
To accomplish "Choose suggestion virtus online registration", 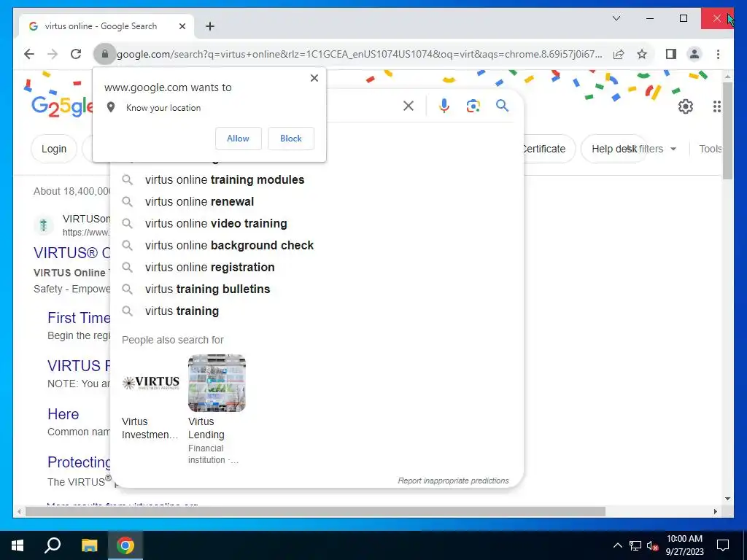I will [317, 267].
